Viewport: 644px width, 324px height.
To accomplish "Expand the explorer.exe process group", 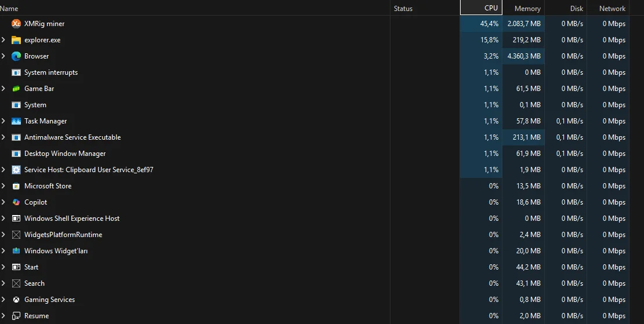I will tap(3, 40).
